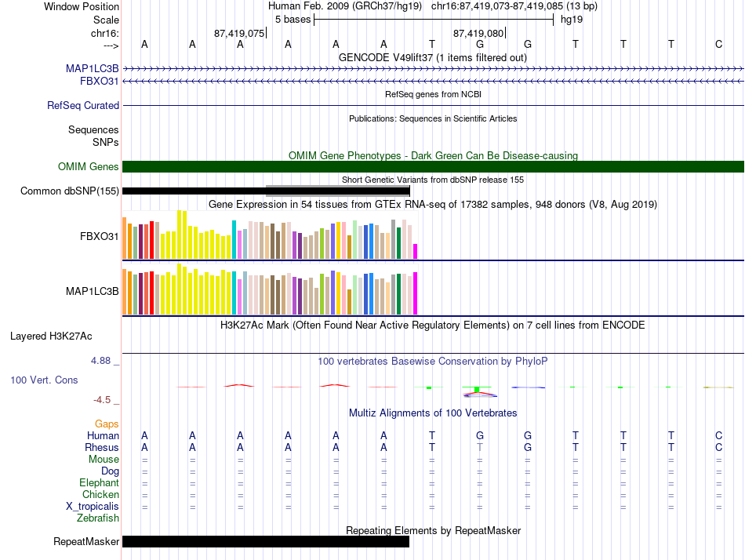Click the FBXO31 GTEx expression bar chart
The height and width of the screenshot is (560, 745).
pyautogui.click(x=270, y=235)
